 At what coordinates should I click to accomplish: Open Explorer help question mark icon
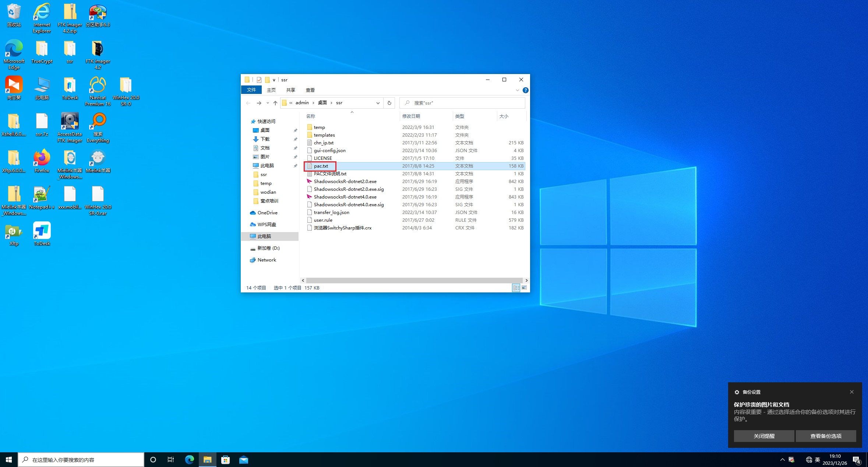click(x=525, y=90)
